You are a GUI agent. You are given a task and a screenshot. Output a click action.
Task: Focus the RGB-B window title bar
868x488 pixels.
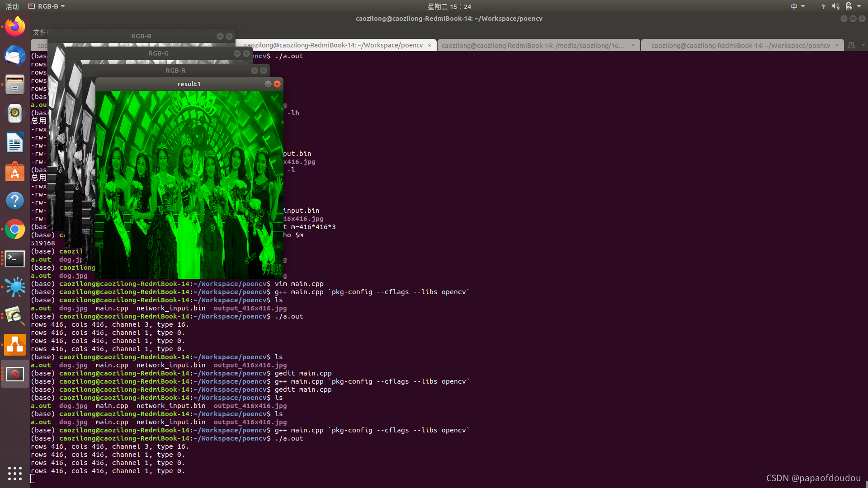click(141, 36)
